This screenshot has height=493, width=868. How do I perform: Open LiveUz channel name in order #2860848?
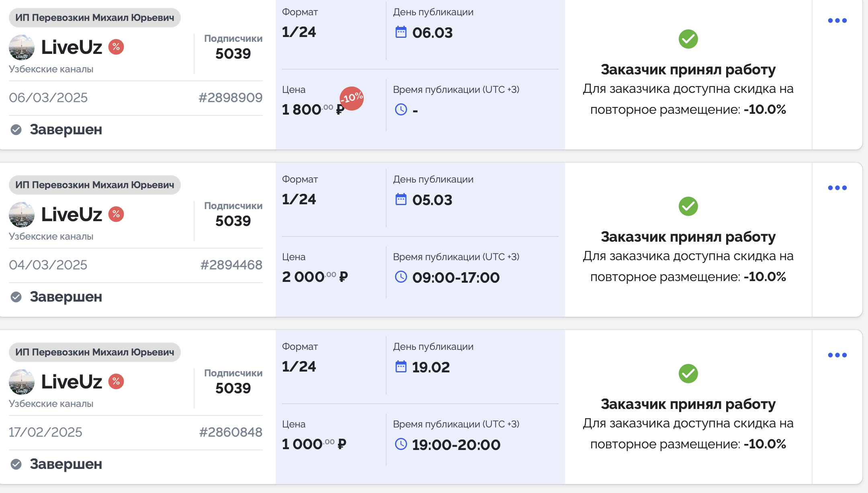(x=72, y=382)
